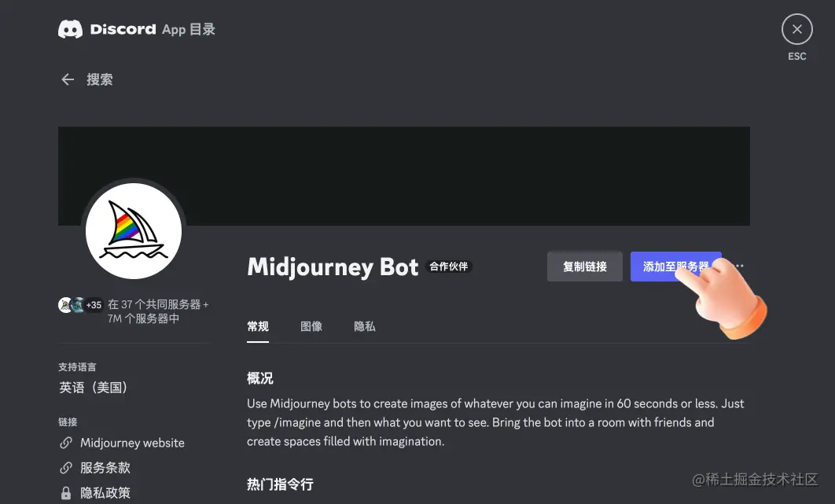Click the link icon beside Midjourney website
Viewport: 835px width, 504px height.
coord(65,443)
